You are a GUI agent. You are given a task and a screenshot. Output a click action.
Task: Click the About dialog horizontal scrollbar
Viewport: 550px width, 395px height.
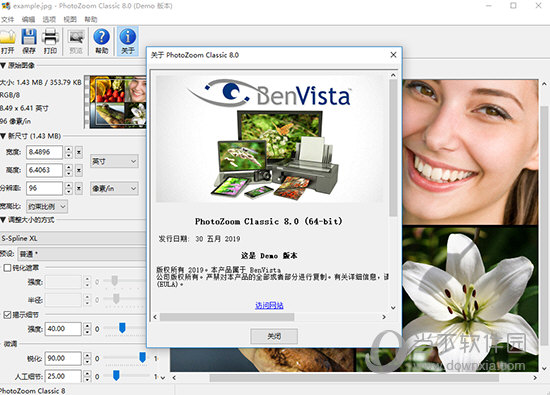pyautogui.click(x=227, y=317)
